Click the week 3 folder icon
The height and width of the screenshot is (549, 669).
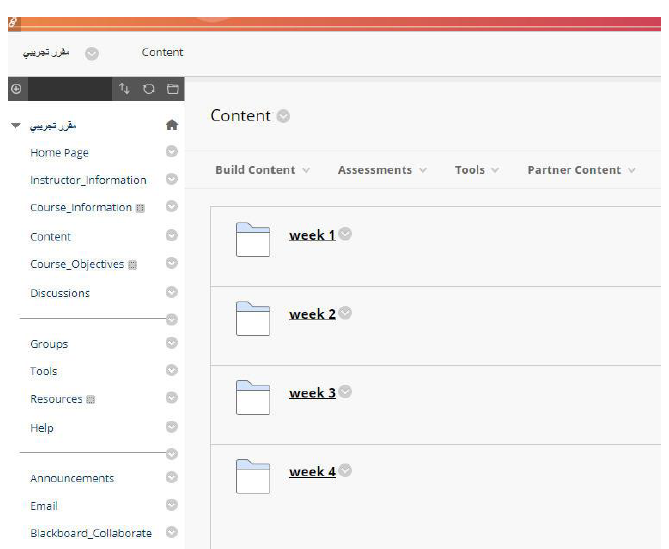pyautogui.click(x=253, y=397)
